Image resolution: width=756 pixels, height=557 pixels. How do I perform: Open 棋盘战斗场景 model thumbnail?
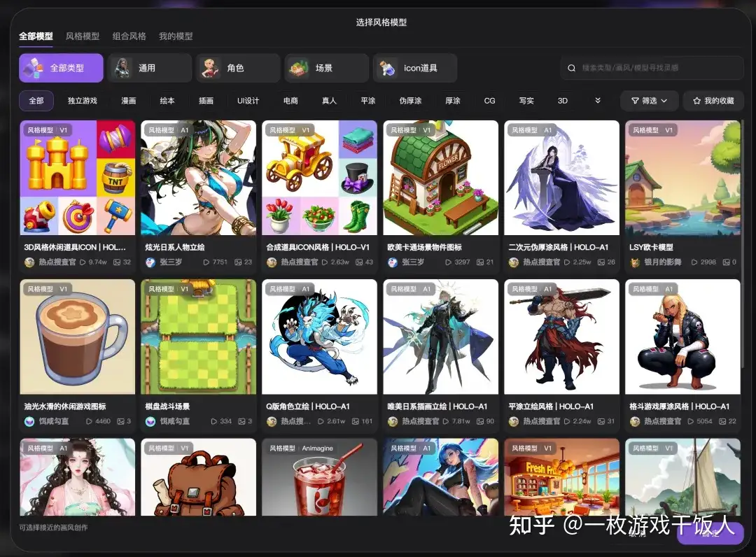tap(199, 337)
